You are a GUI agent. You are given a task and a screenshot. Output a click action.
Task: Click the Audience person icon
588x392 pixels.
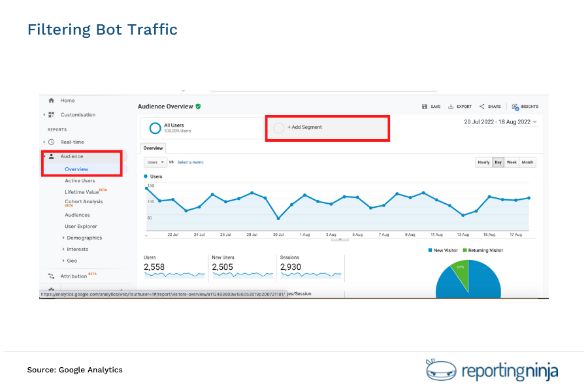tap(52, 156)
